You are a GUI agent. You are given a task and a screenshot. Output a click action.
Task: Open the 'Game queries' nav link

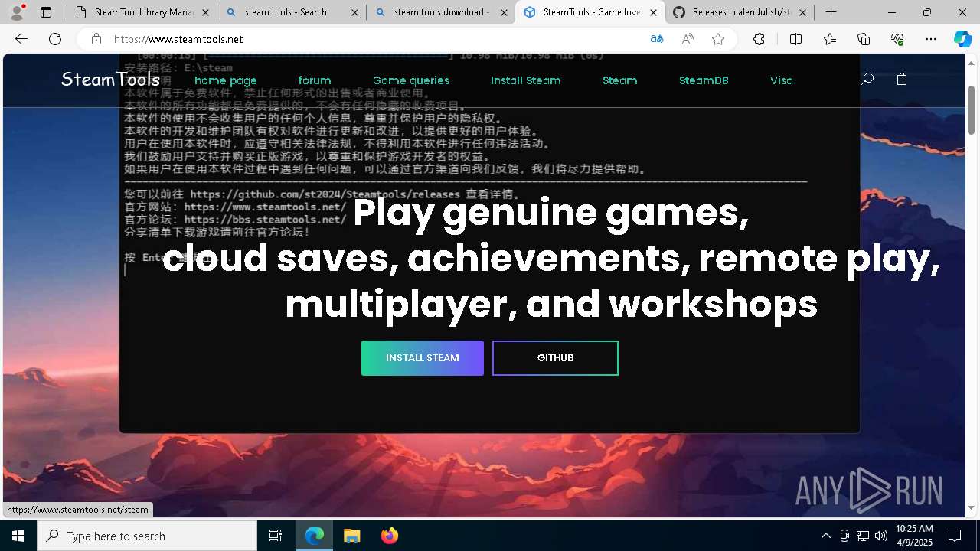(411, 80)
